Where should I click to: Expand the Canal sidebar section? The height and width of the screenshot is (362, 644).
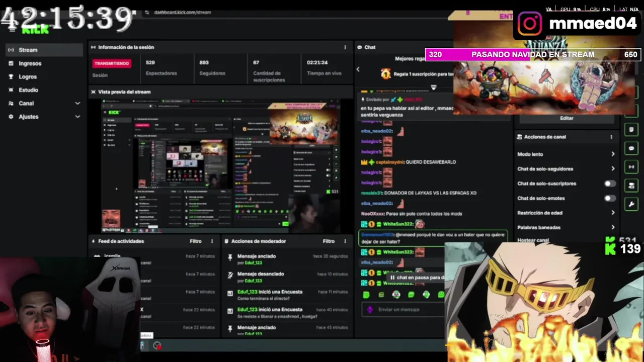pos(77,103)
